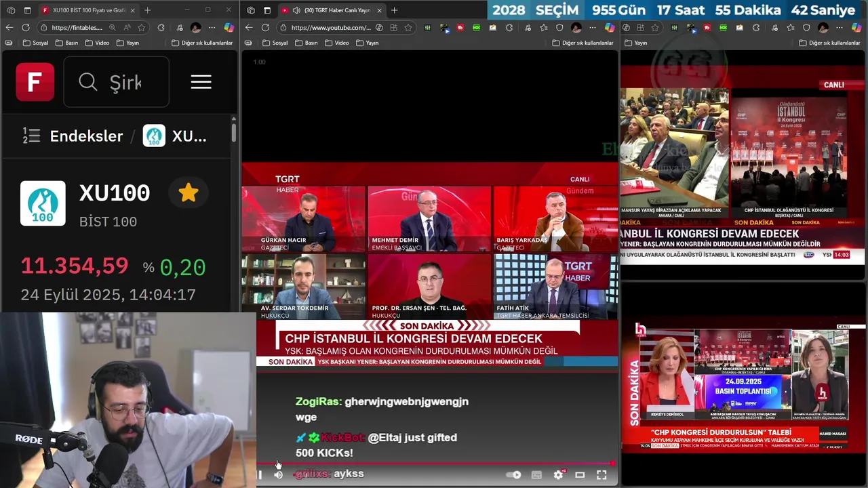
Task: Go back in the Fintables window
Action: coord(9,28)
